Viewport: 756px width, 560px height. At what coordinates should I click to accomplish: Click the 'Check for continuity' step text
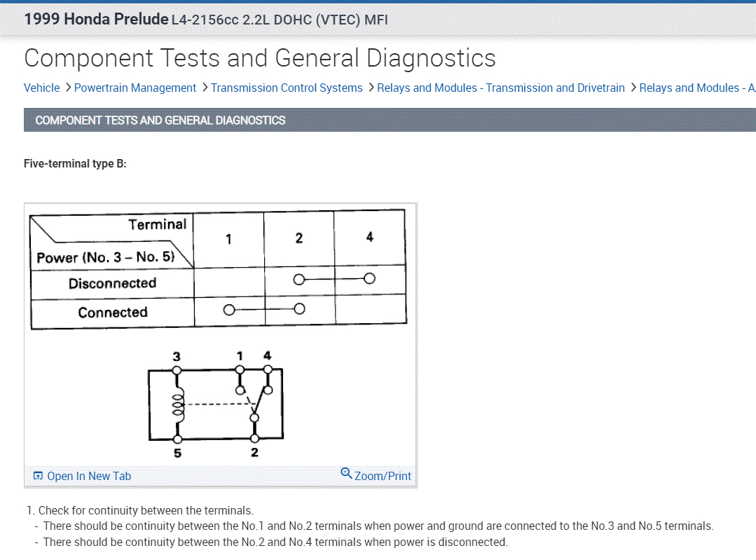146,510
